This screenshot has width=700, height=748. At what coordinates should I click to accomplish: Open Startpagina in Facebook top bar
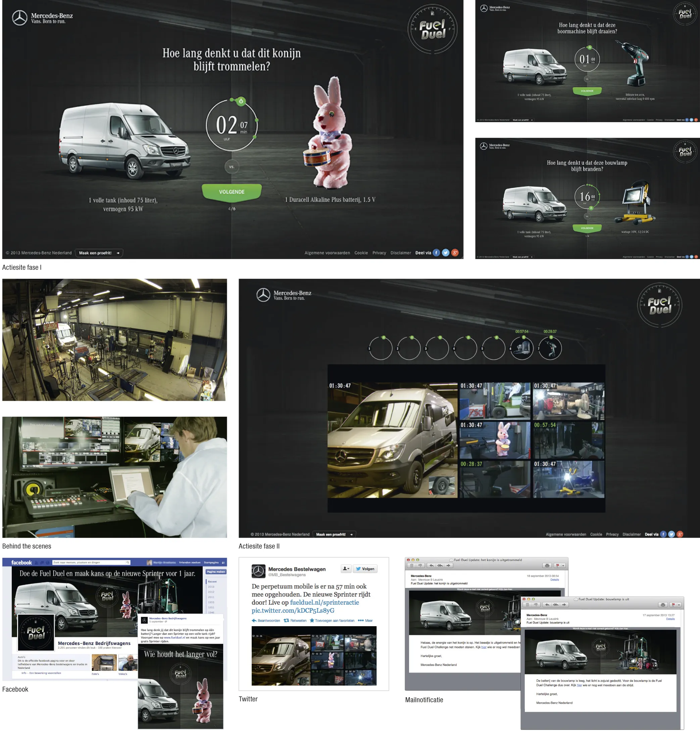[x=211, y=562]
